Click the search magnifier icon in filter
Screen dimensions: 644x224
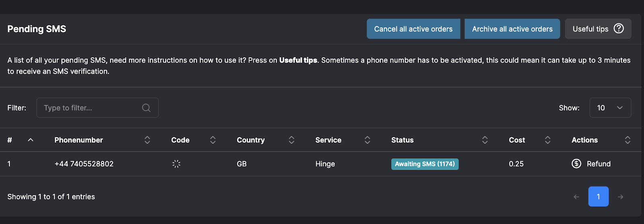[x=146, y=108]
